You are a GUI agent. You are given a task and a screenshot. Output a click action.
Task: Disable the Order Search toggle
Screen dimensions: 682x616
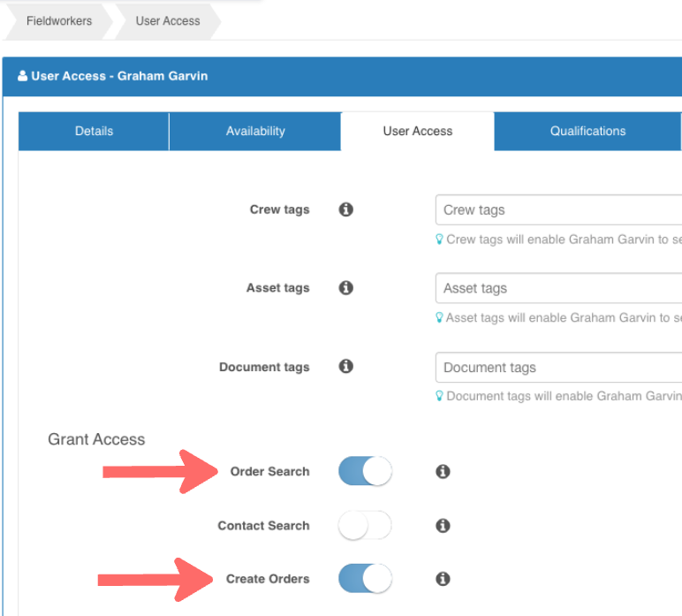[366, 471]
